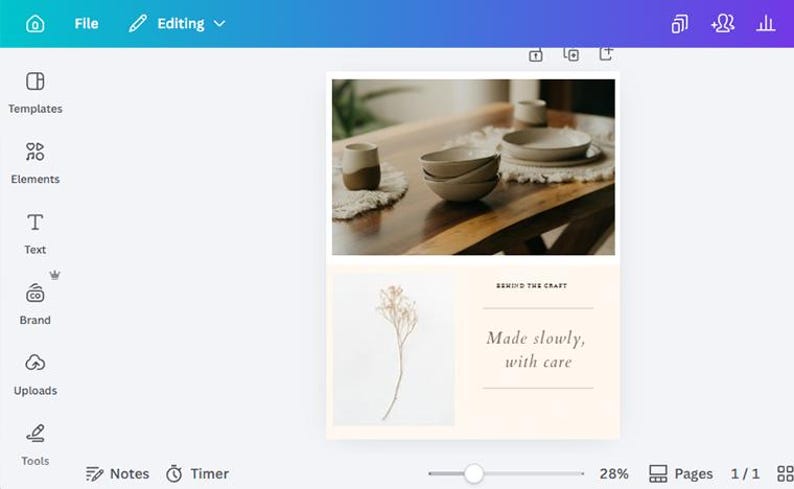Click the pencil icon beside Editing
Viewport: 794px width, 489px height.
click(x=138, y=24)
